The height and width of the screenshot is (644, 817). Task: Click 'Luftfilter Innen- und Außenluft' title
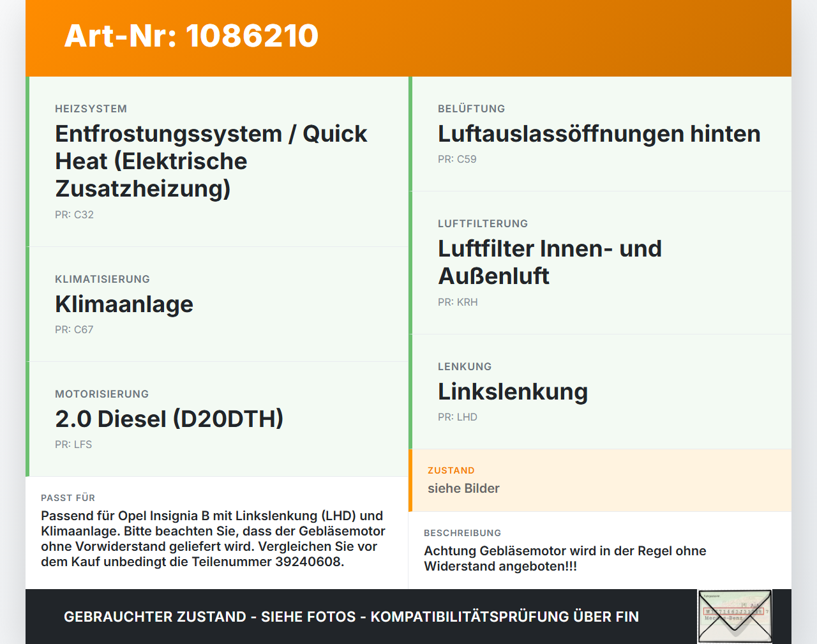coord(550,262)
